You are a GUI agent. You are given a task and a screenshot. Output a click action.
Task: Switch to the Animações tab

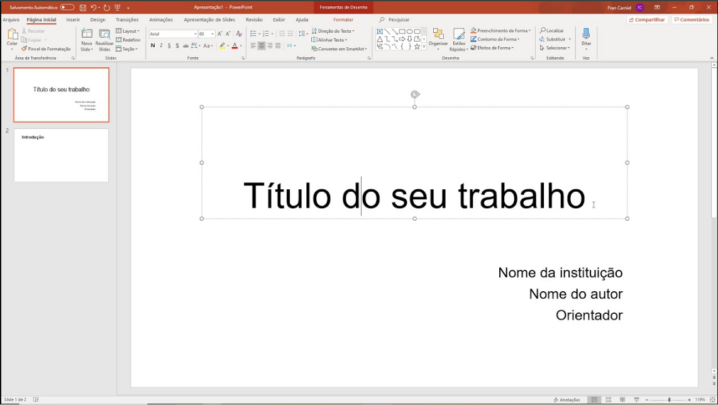(160, 19)
